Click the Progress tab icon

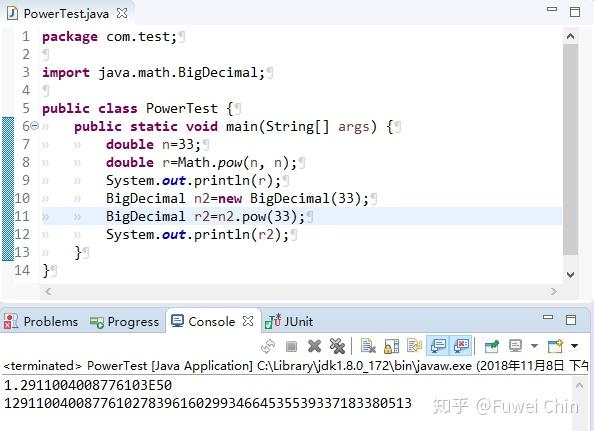(97, 322)
